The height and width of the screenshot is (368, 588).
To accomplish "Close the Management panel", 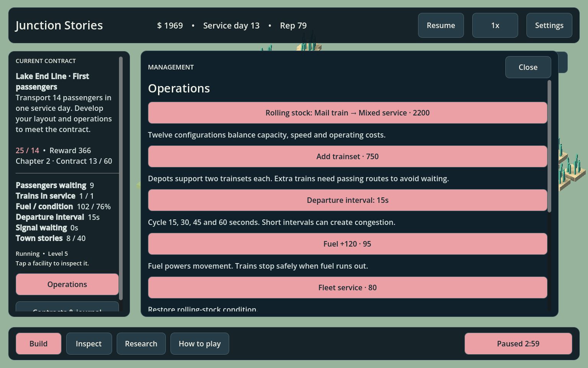I will (x=528, y=67).
